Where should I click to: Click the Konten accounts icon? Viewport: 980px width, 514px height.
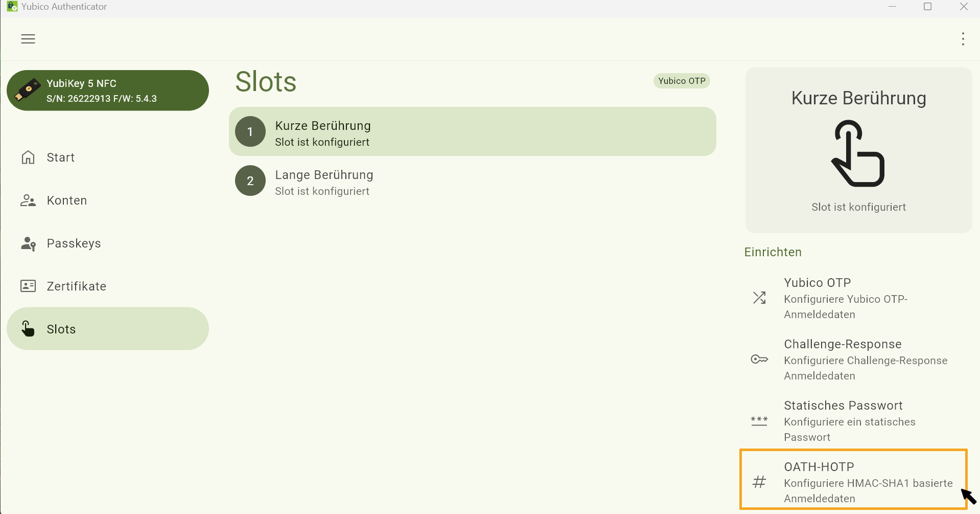(x=28, y=200)
